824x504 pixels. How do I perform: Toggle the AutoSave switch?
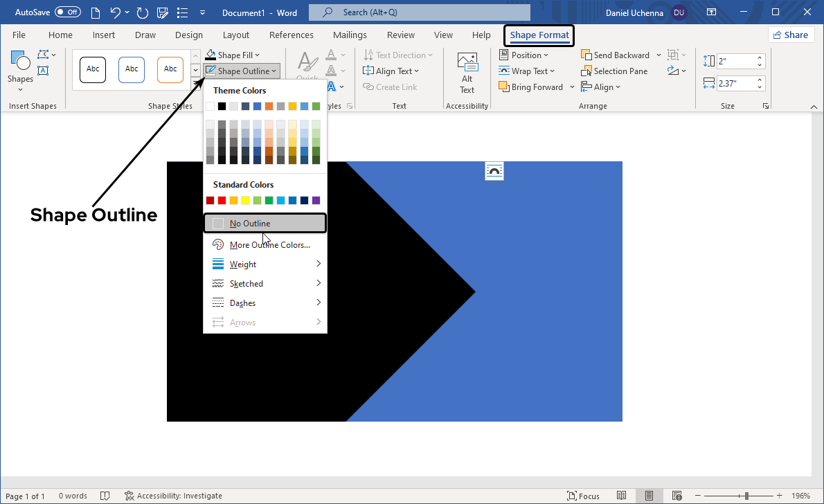coord(67,12)
